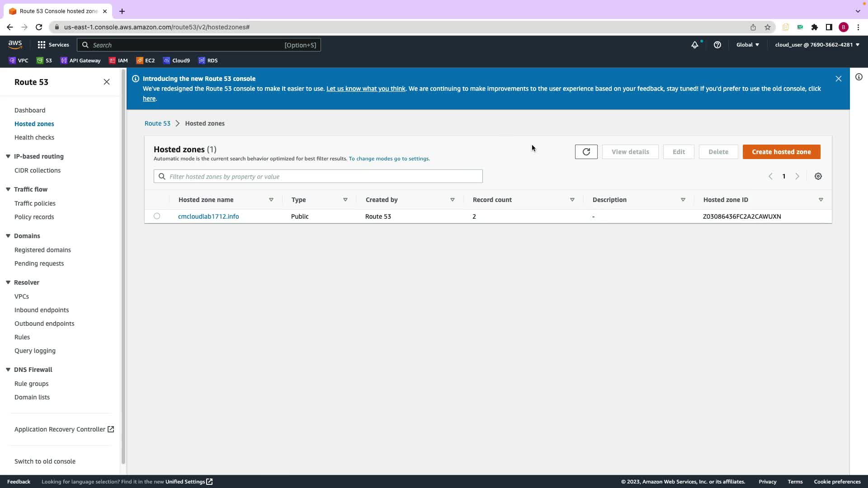Open the Record count column sort arrow
This screenshot has width=868, height=488.
pyautogui.click(x=572, y=200)
